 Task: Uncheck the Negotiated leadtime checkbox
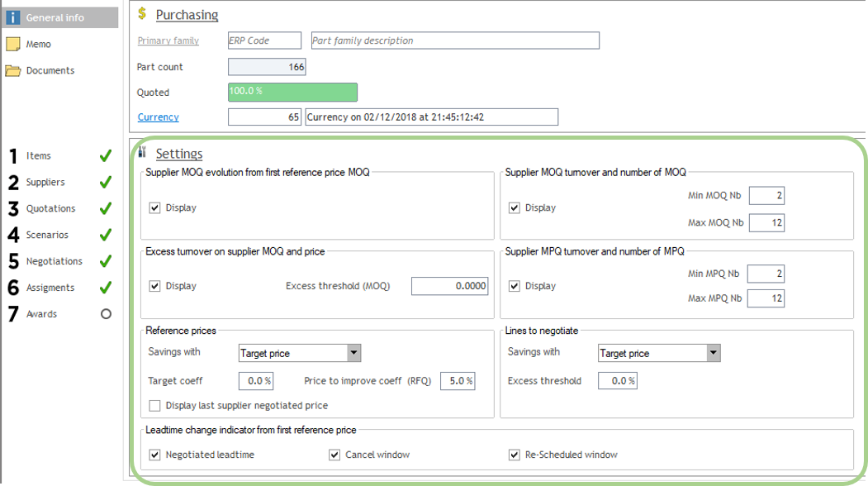154,455
